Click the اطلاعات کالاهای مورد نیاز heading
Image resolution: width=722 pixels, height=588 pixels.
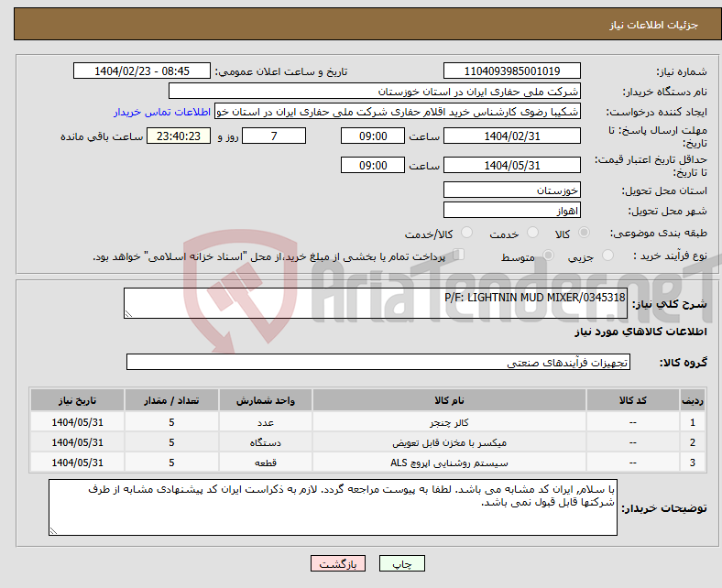640,332
